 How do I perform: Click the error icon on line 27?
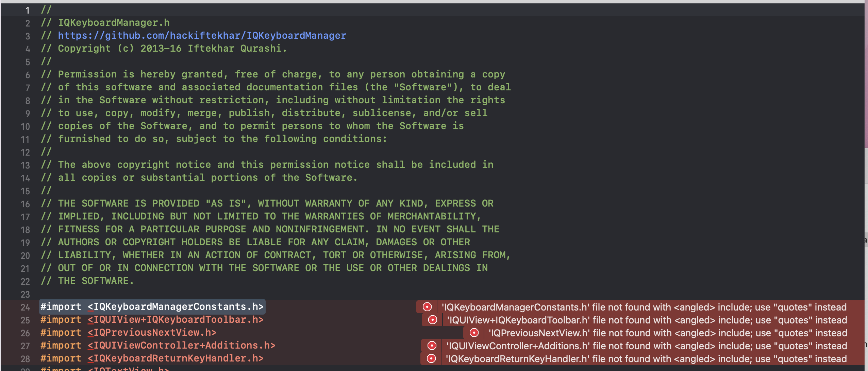coord(432,346)
